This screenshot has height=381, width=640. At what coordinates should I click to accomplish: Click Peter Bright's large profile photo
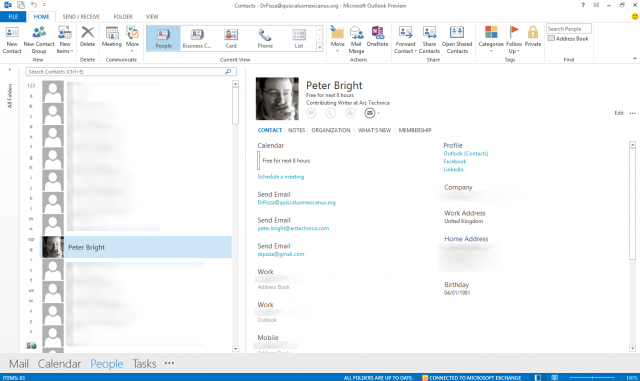(x=277, y=98)
